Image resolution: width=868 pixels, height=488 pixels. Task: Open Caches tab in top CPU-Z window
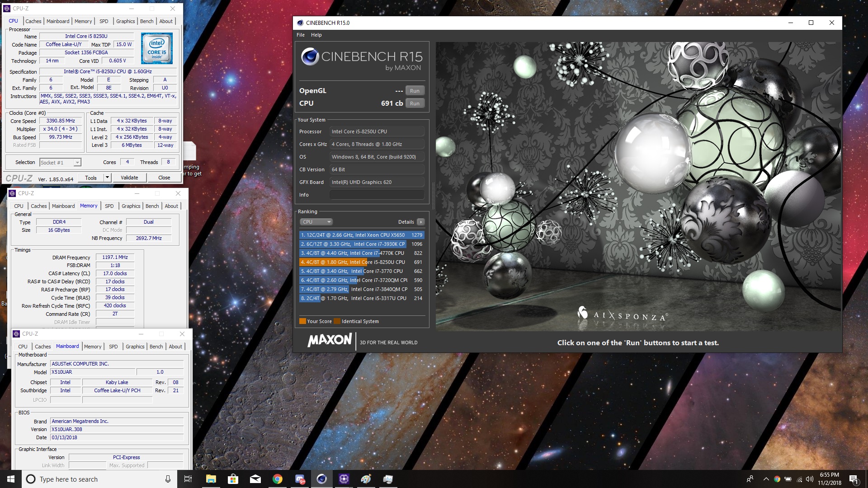33,21
